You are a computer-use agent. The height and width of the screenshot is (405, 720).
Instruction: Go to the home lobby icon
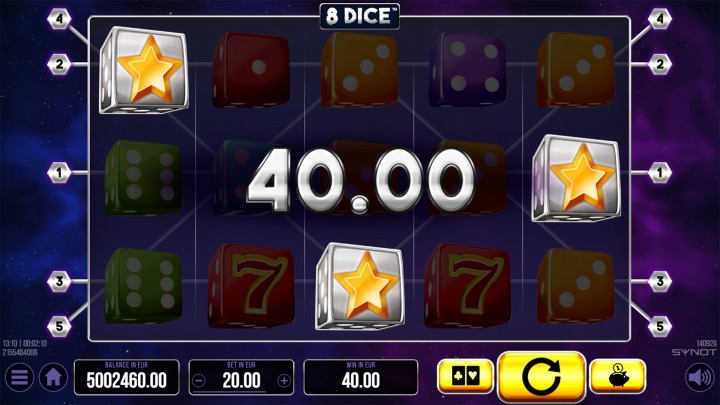coord(53,377)
